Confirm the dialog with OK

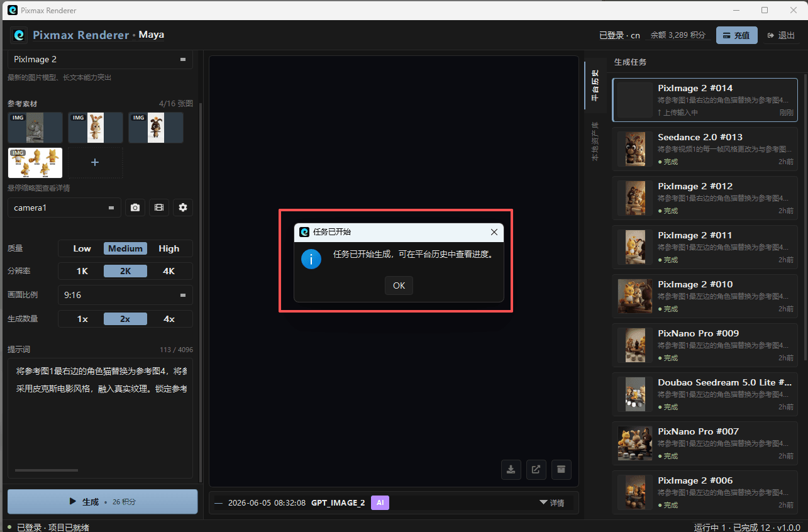pyautogui.click(x=399, y=285)
